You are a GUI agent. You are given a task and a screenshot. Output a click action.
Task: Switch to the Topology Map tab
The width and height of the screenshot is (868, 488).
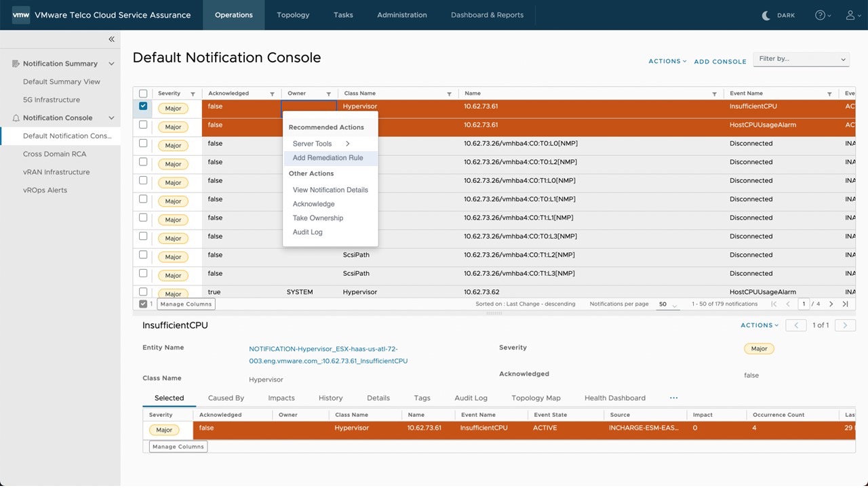(536, 398)
